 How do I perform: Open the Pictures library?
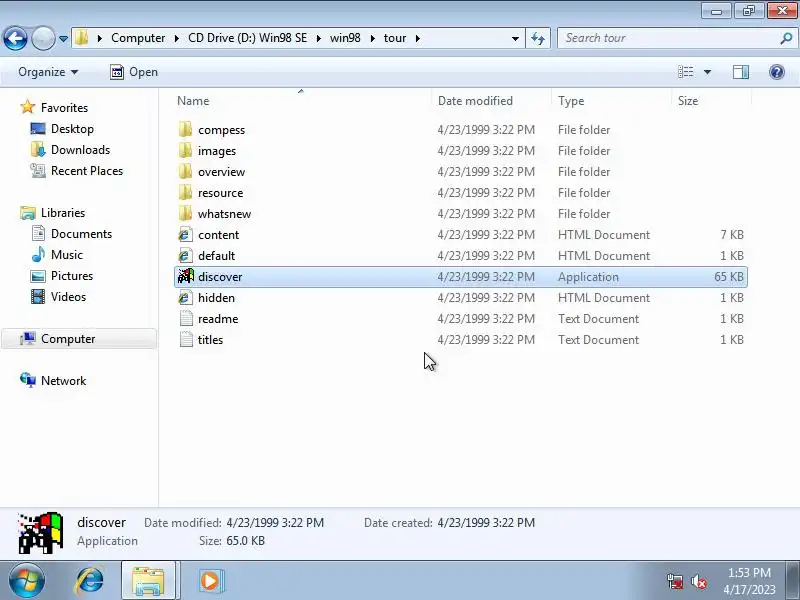click(x=72, y=276)
